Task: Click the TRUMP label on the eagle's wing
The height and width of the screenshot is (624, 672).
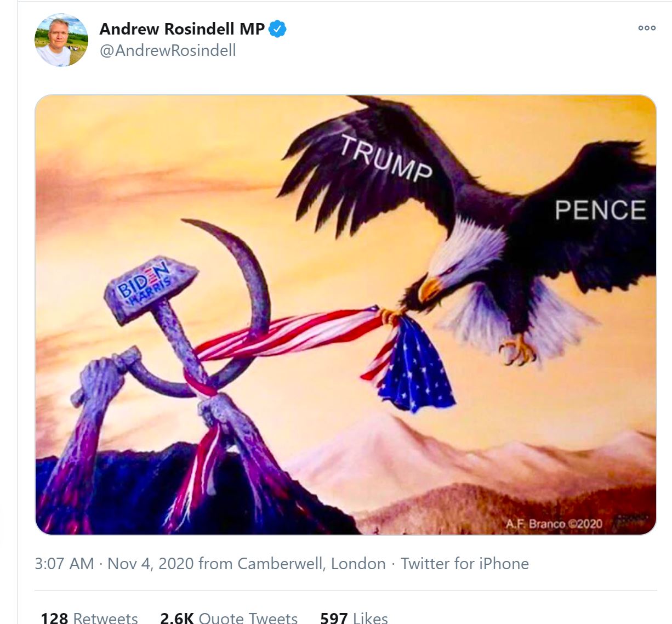Action: pos(386,159)
